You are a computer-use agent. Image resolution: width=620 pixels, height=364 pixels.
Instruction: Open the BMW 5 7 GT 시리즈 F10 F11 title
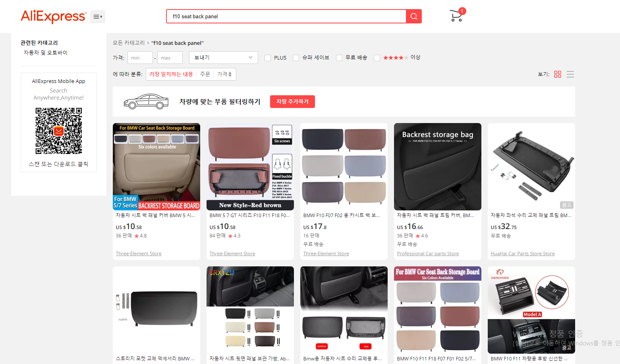point(250,215)
